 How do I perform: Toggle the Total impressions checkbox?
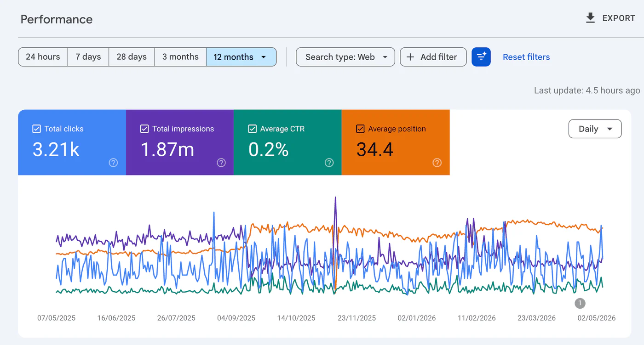click(x=144, y=129)
